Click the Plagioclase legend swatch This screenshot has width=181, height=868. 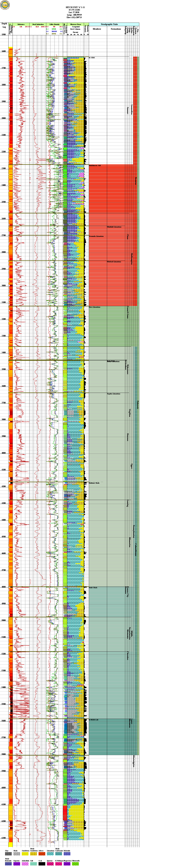click(x=67, y=864)
